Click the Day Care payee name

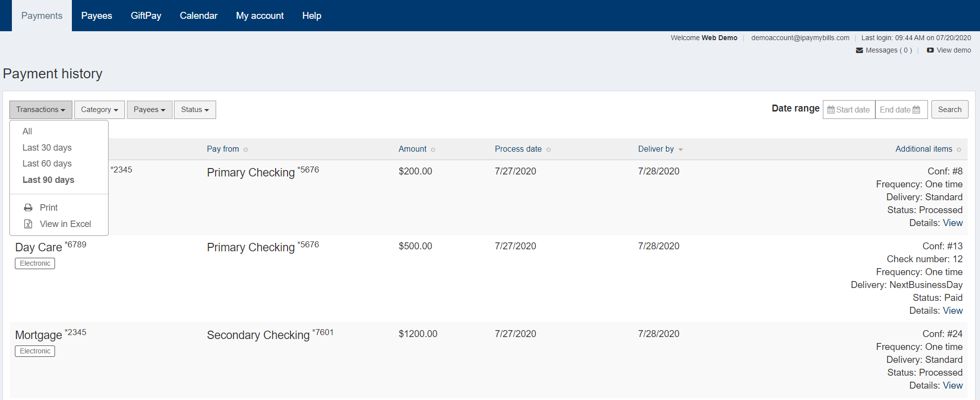click(39, 247)
